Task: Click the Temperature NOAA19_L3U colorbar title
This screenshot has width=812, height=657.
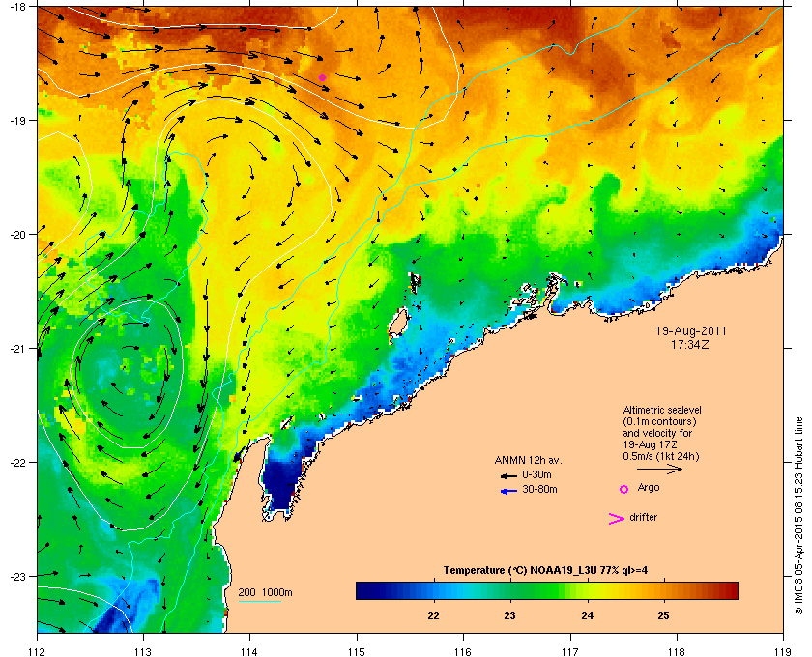Action: [545, 571]
